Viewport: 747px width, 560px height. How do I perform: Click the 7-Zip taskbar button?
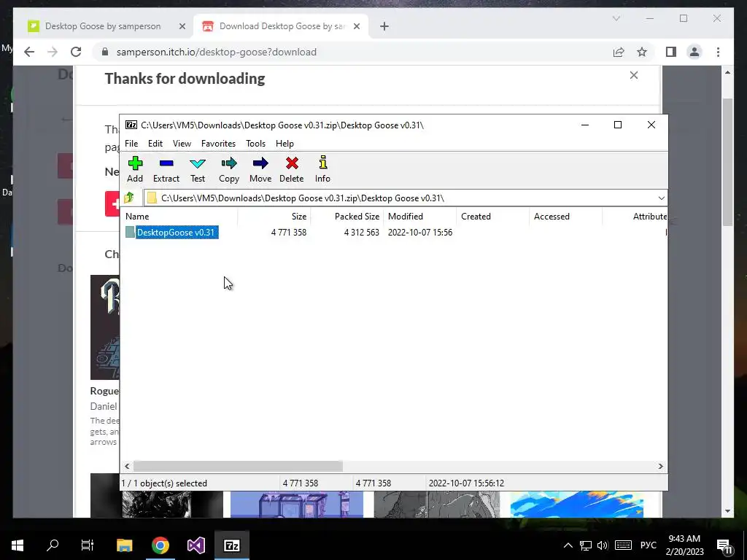(x=231, y=545)
